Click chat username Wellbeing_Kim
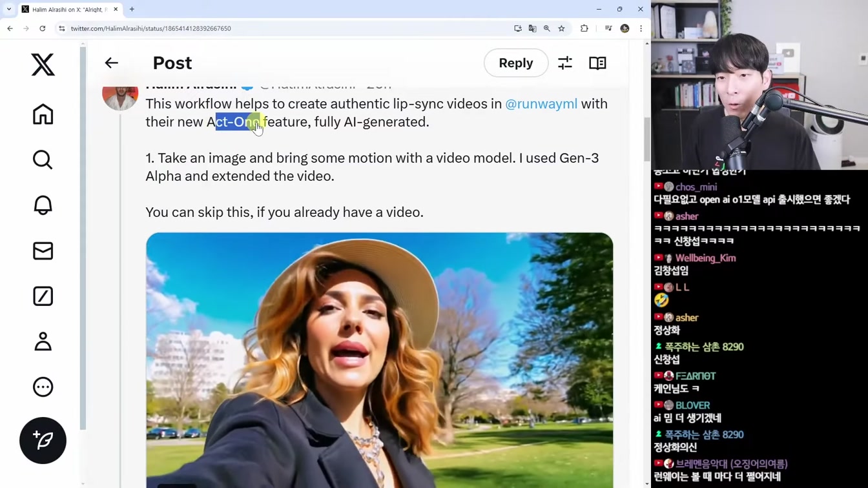The width and height of the screenshot is (868, 488). (705, 258)
